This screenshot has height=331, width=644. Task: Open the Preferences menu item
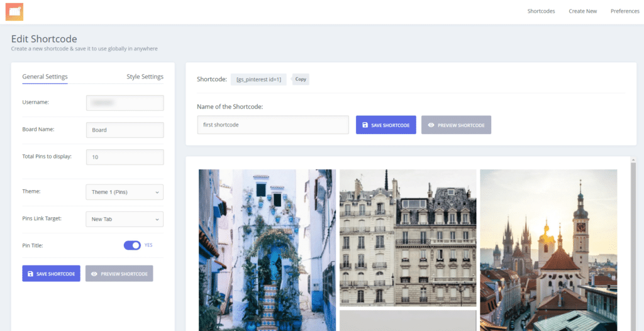pos(625,11)
